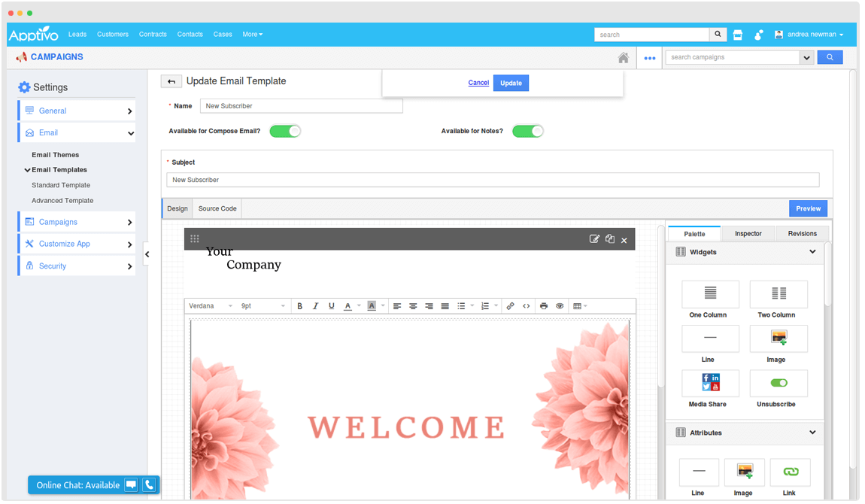865x504 pixels.
Task: Open the Verdana font family dropdown
Action: pos(211,306)
